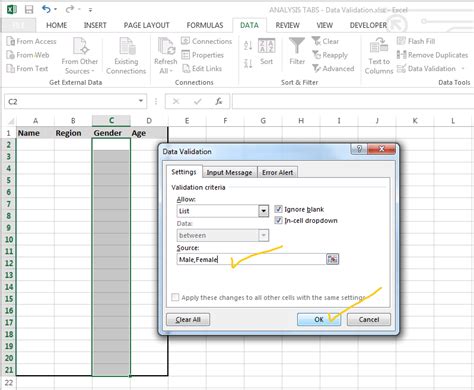Click the Excel application icon

click(x=12, y=9)
